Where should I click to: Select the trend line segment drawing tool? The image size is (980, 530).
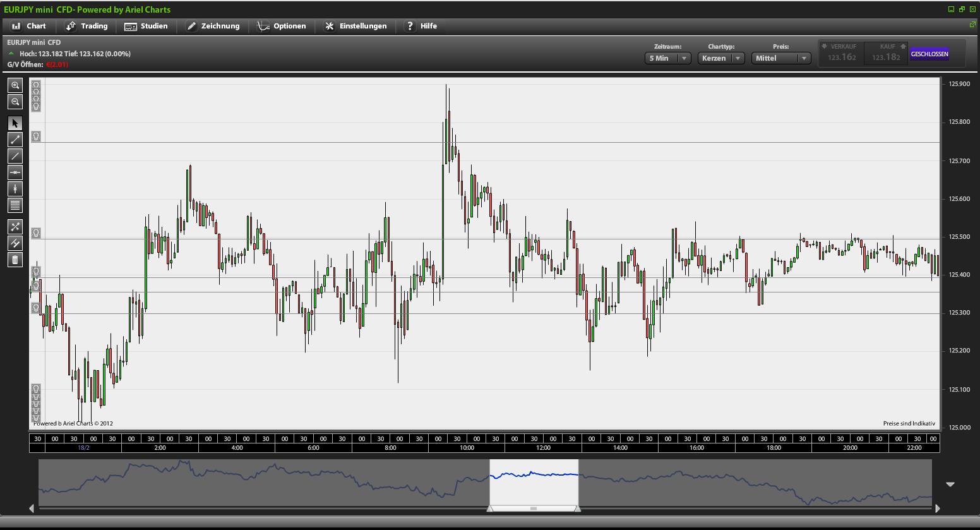15,140
